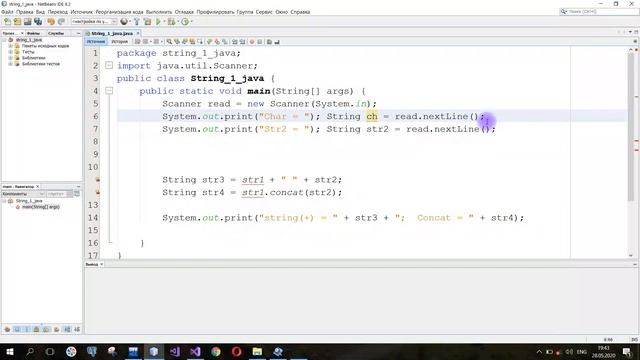Open dropdown arrow next to Run icon
This screenshot has height=360, width=640.
(x=164, y=22)
